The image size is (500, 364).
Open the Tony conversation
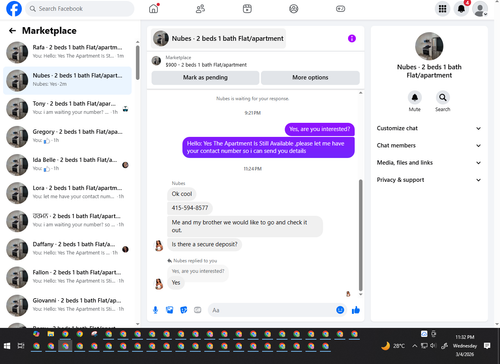(68, 108)
